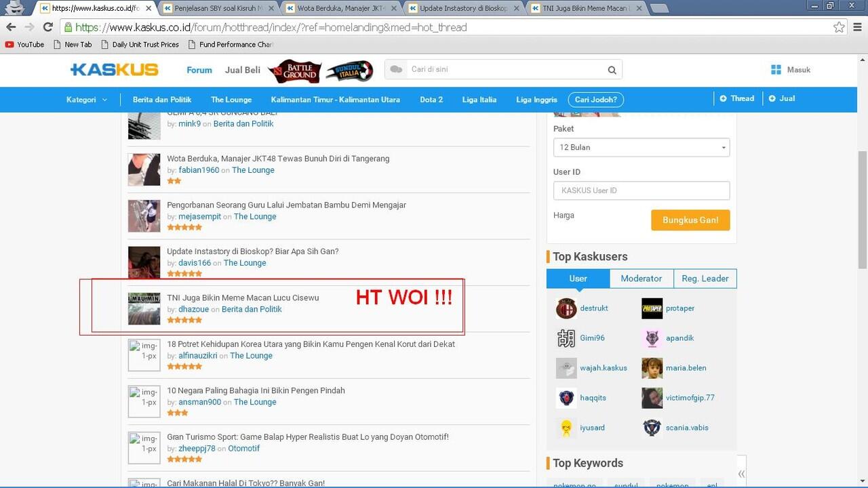The width and height of the screenshot is (868, 488).
Task: Reload the page with refresh icon
Action: click(47, 27)
